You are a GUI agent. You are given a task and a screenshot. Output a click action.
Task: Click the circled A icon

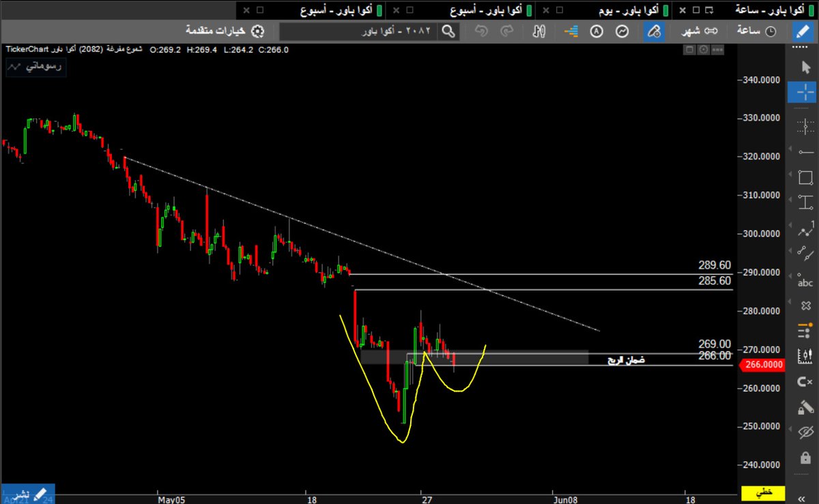(x=596, y=31)
